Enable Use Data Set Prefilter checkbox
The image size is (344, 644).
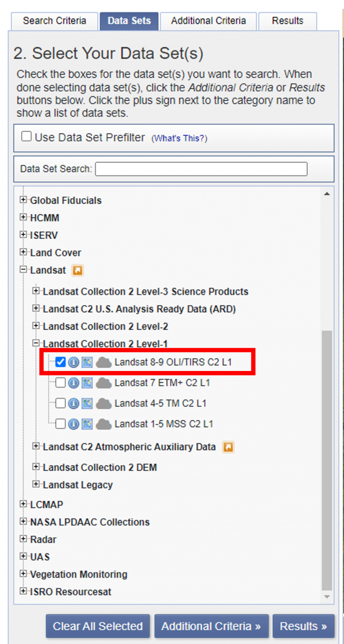click(27, 136)
